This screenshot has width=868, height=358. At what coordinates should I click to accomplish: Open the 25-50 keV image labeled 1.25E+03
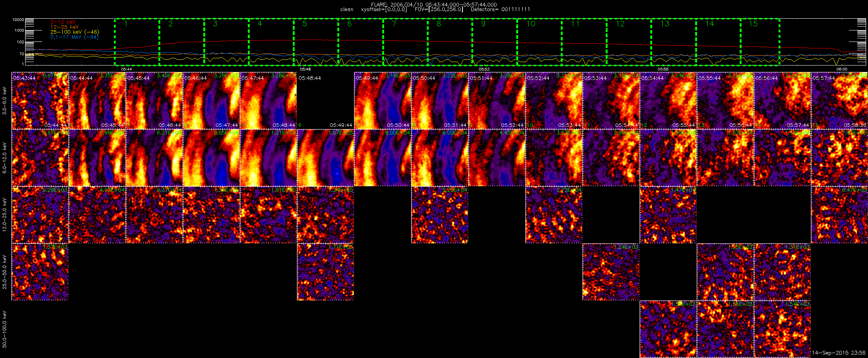click(x=725, y=272)
